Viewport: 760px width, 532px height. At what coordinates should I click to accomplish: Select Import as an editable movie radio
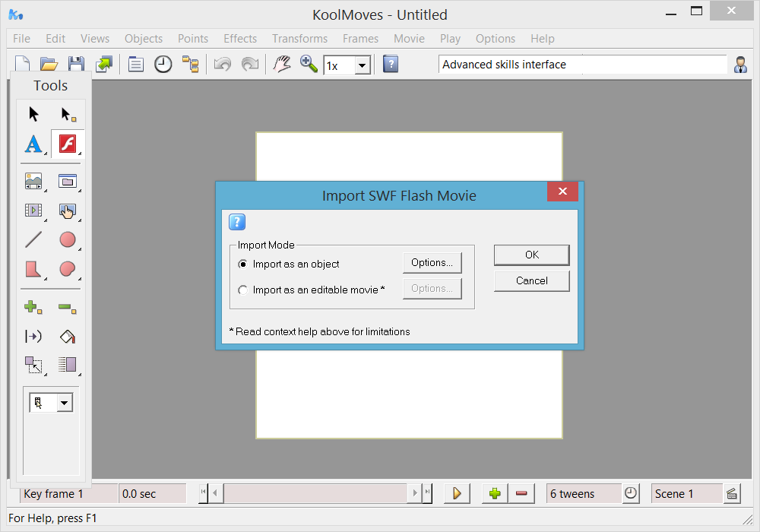[243, 290]
